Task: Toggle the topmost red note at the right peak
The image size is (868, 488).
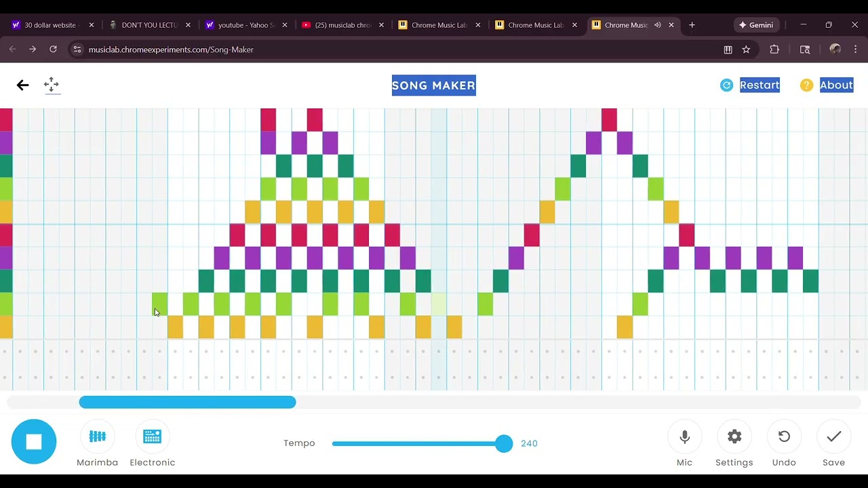Action: [609, 120]
